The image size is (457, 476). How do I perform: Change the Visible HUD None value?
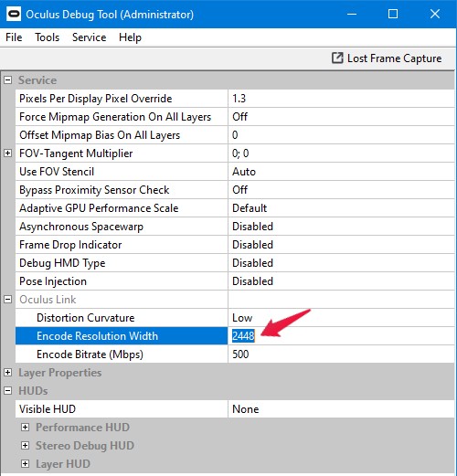tap(341, 409)
